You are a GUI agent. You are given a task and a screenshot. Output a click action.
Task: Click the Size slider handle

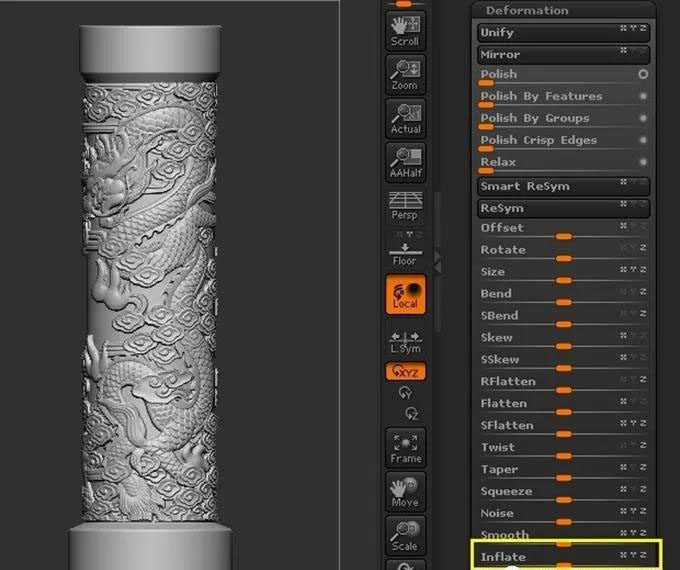564,280
